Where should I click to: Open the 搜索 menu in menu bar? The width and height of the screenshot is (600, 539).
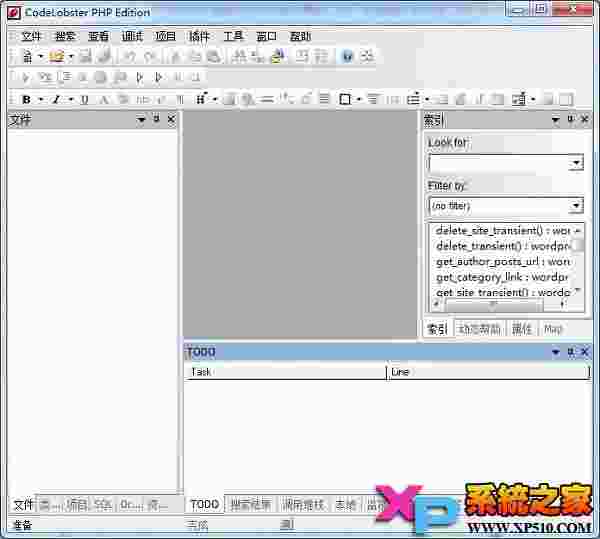point(65,36)
